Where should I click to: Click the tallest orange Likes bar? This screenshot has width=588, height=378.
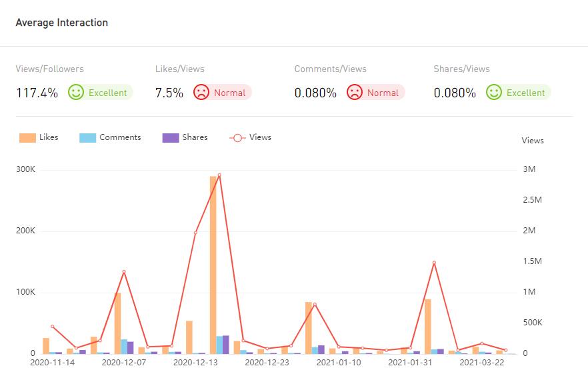click(213, 267)
